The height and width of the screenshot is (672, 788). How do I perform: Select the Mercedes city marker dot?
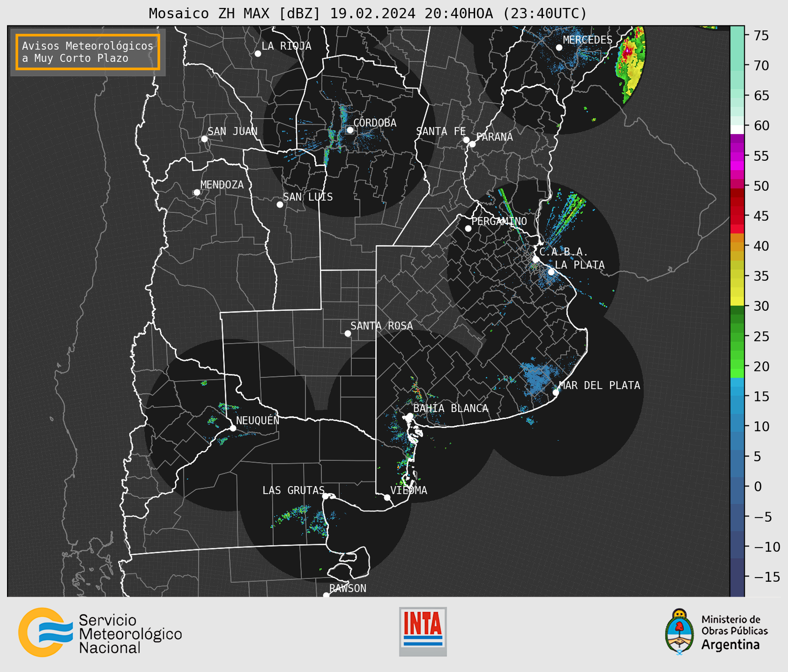coord(559,48)
